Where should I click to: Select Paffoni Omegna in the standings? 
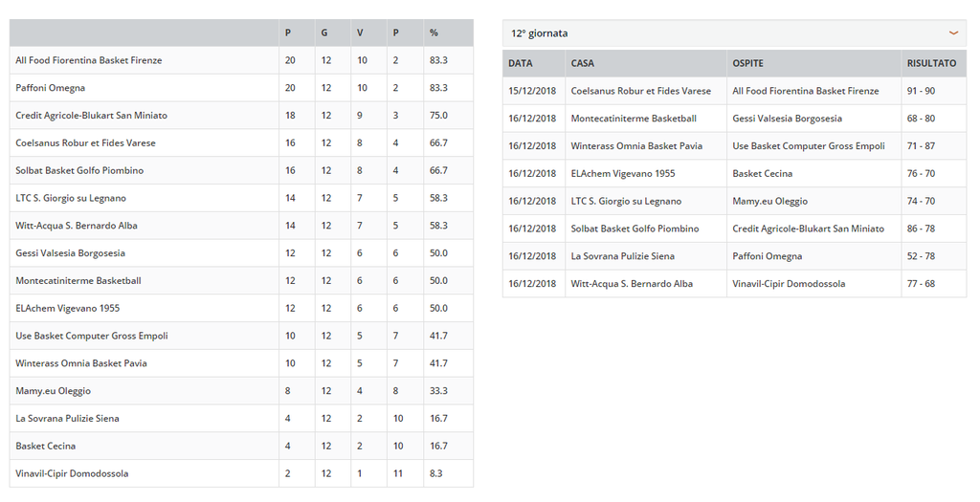point(50,88)
